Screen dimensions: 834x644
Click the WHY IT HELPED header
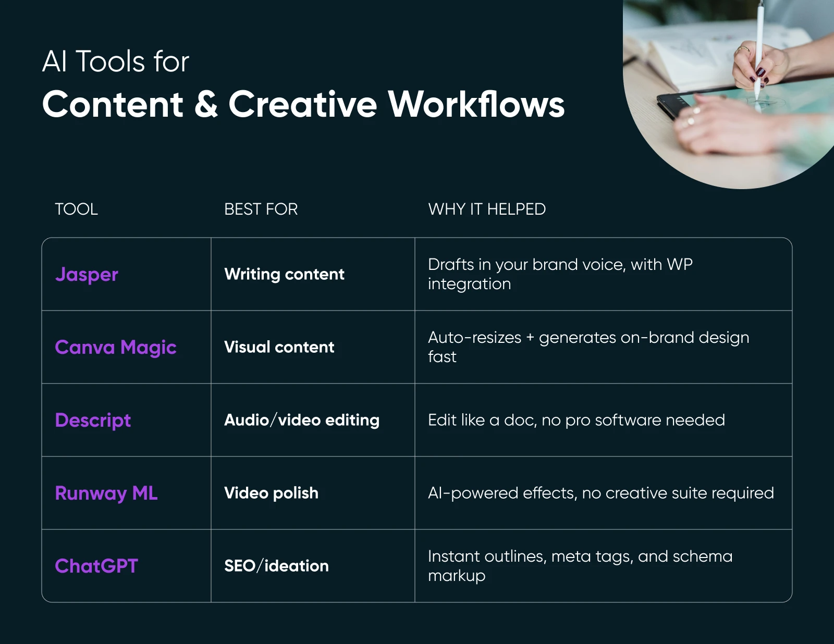(486, 209)
